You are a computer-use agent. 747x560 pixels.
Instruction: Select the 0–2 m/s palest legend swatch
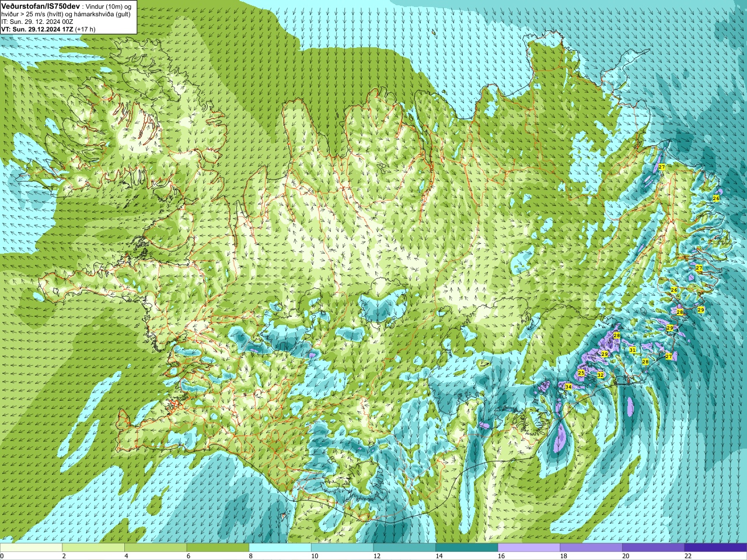[31, 548]
